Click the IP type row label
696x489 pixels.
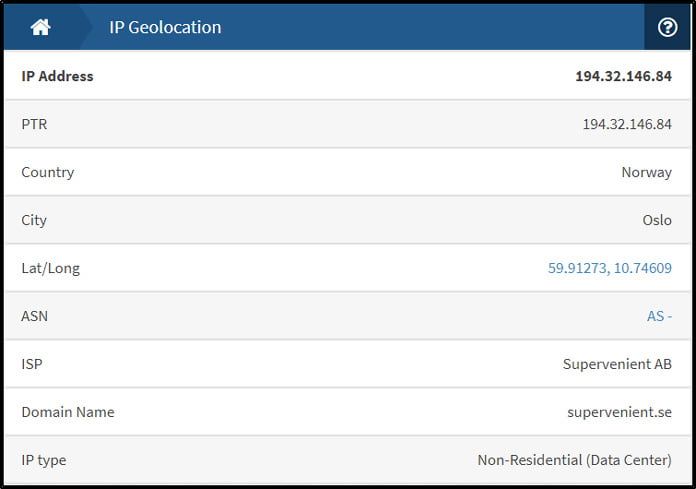click(44, 460)
